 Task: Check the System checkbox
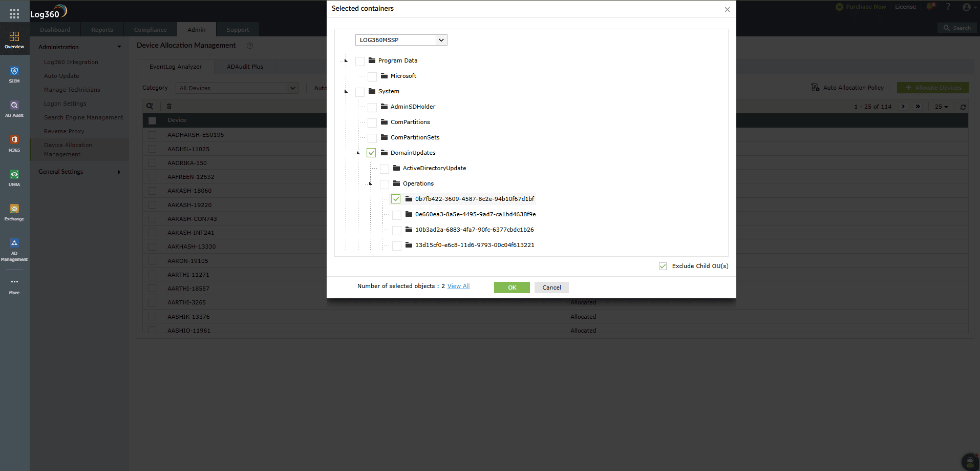pos(360,92)
